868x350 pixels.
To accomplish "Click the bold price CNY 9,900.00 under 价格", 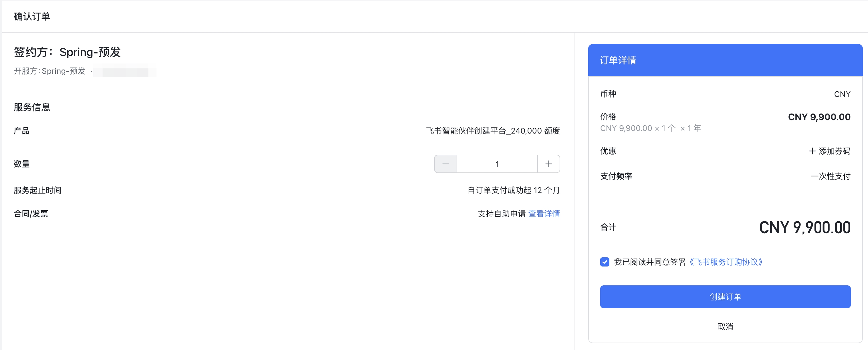I will tap(819, 117).
